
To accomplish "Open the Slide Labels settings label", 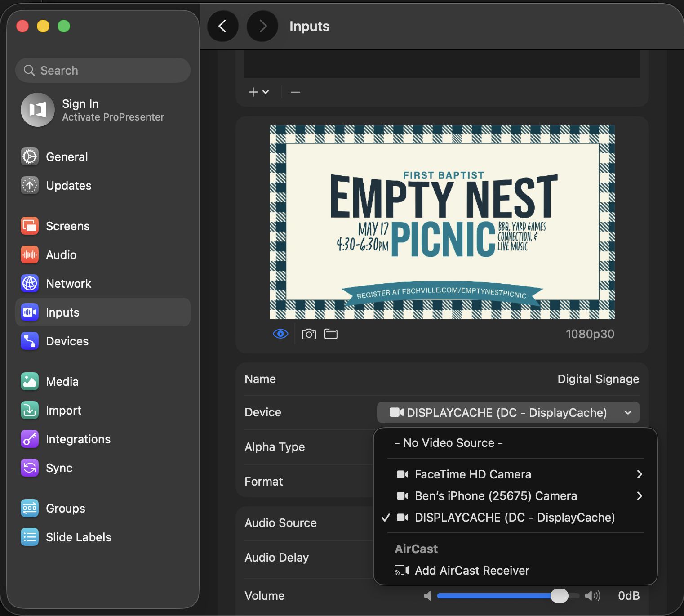I will (79, 537).
